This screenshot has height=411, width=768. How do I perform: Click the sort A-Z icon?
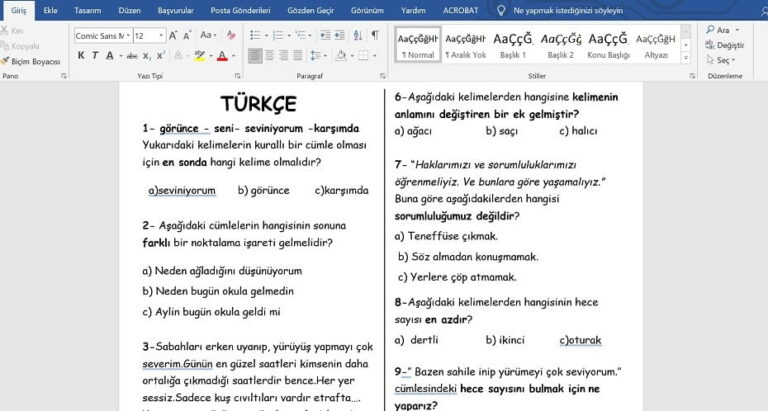pyautogui.click(x=358, y=35)
